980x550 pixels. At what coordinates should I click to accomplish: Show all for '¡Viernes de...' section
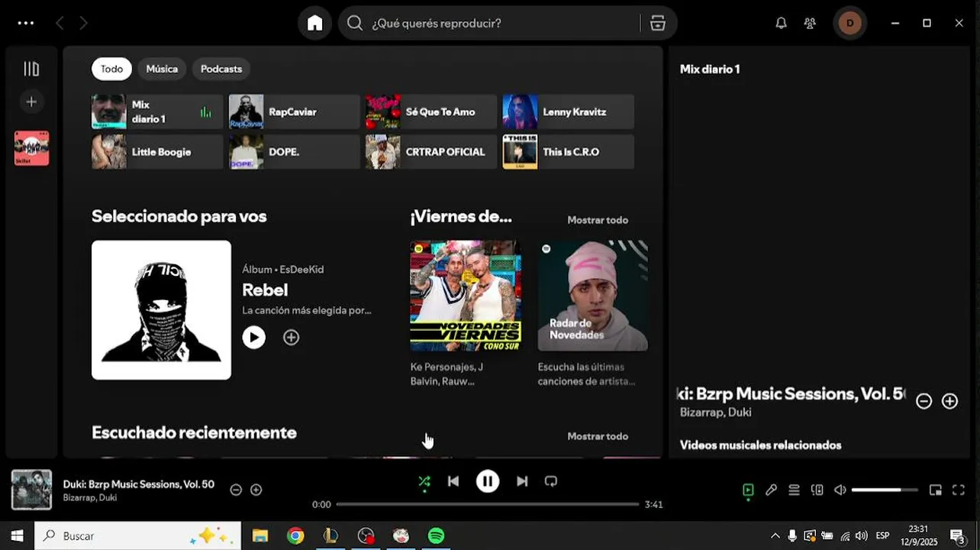click(x=598, y=220)
